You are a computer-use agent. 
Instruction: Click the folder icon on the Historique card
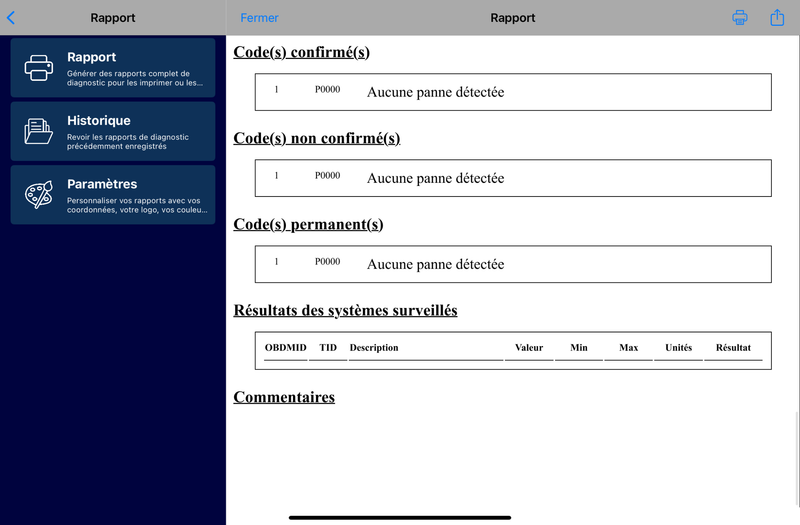(39, 131)
